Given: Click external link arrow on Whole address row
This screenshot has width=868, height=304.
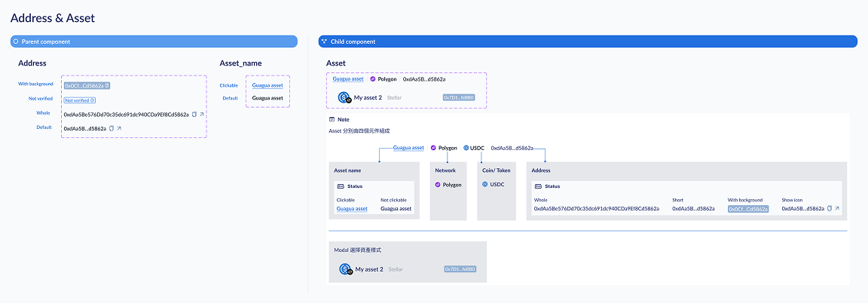Looking at the screenshot, I should [202, 115].
